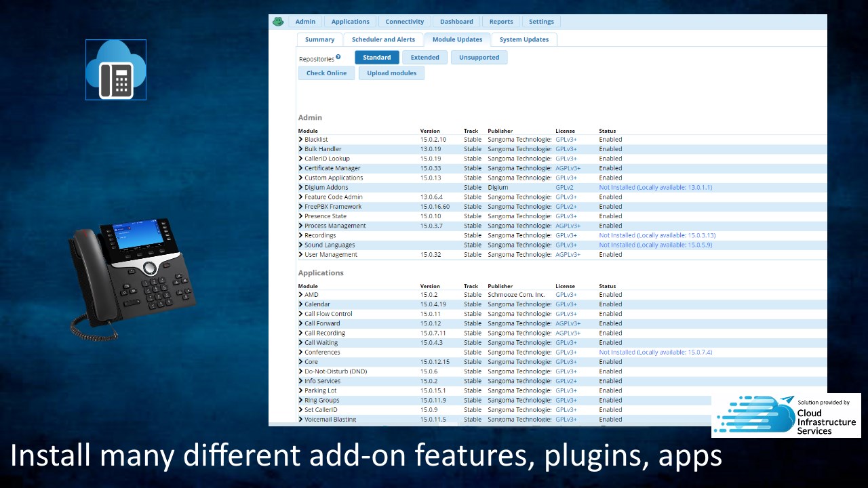The height and width of the screenshot is (488, 868).
Task: Click the AMD publisher Schmooze Com. Inc.
Action: point(516,295)
